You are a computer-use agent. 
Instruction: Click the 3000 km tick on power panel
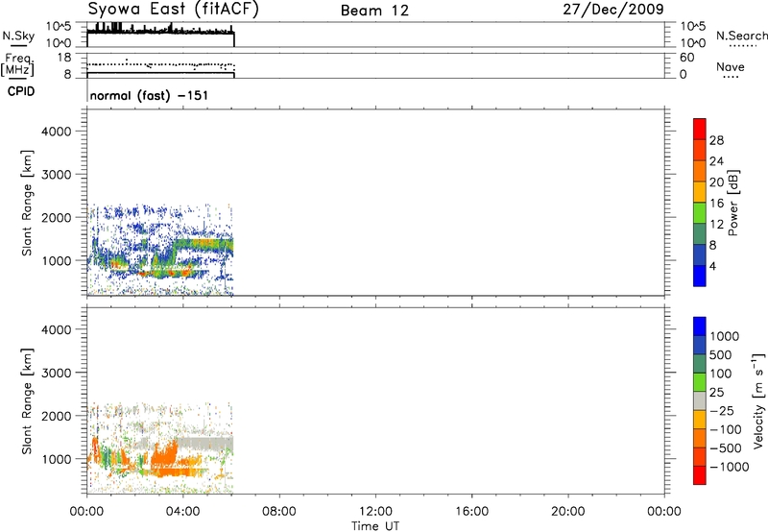57,175
